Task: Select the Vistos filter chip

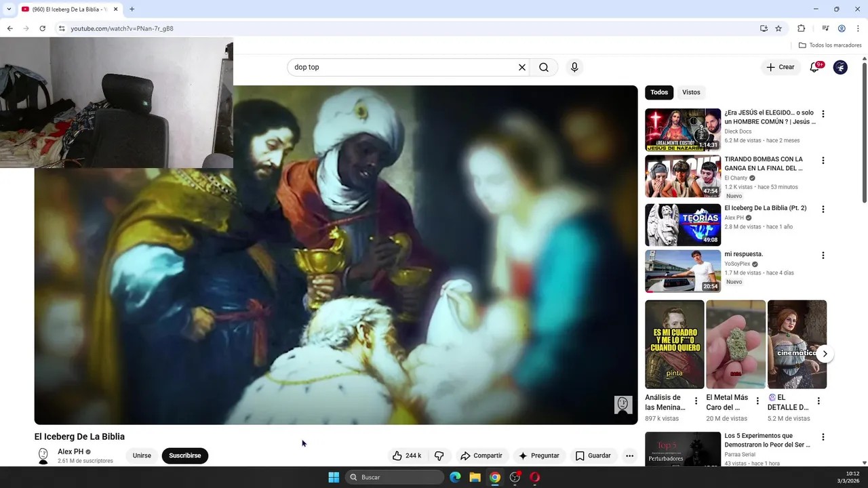Action: 691,92
